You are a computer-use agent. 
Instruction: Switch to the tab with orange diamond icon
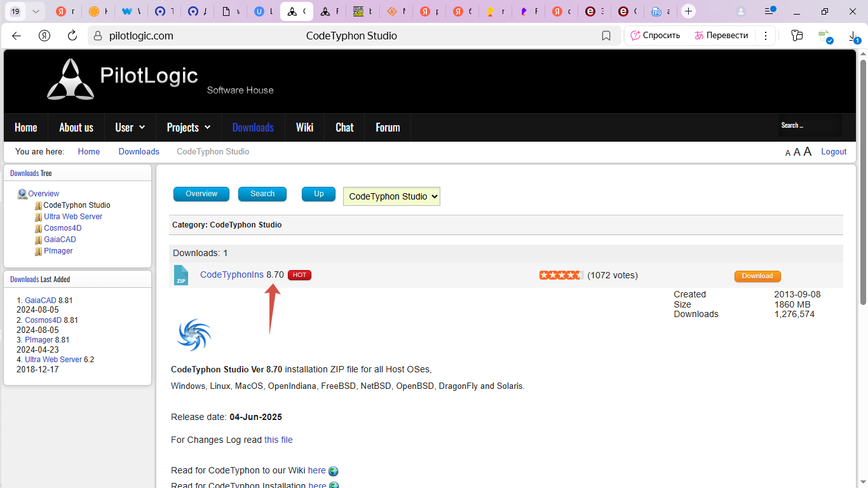point(396,11)
